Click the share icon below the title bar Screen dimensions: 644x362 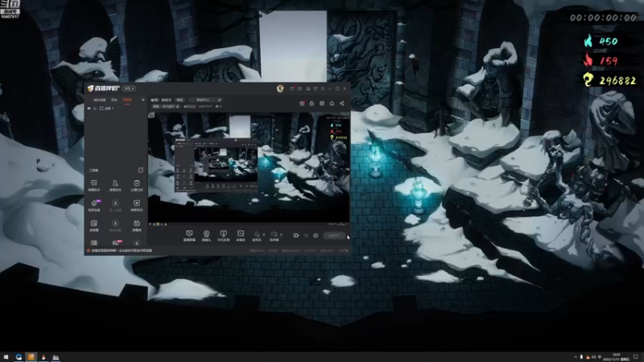pyautogui.click(x=341, y=104)
